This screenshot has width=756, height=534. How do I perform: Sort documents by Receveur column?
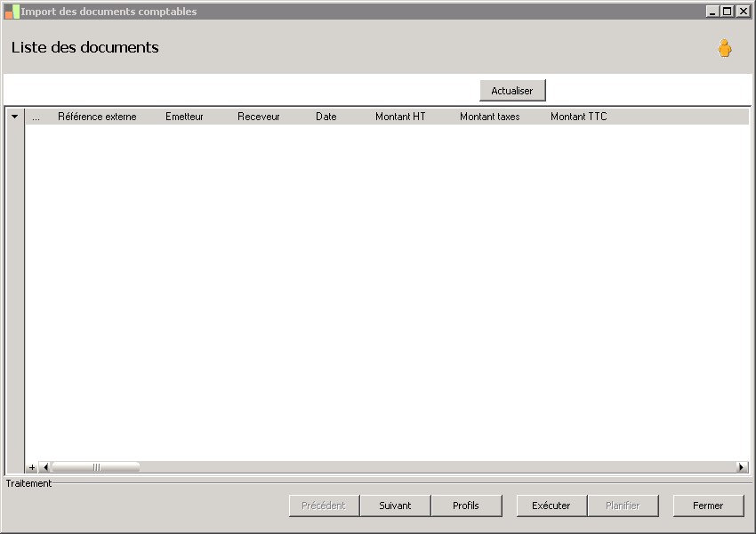pos(258,116)
